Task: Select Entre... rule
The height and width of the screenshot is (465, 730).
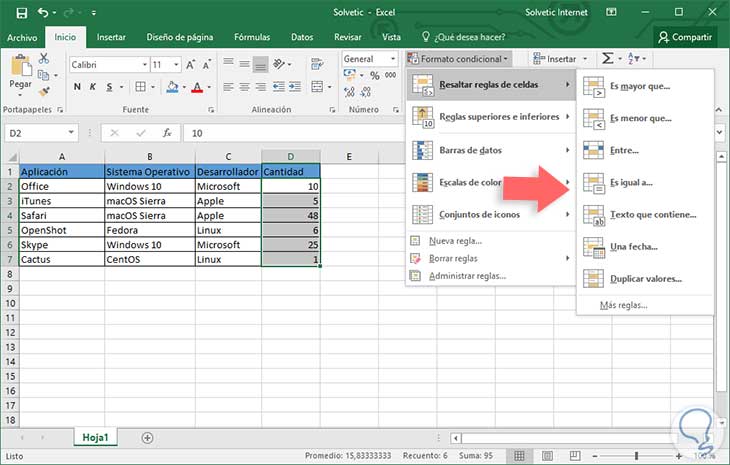Action: [645, 150]
